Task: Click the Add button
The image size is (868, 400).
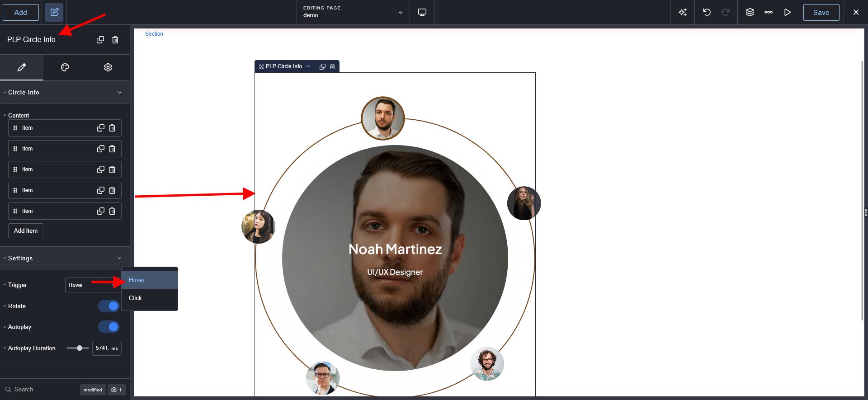Action: pyautogui.click(x=21, y=12)
